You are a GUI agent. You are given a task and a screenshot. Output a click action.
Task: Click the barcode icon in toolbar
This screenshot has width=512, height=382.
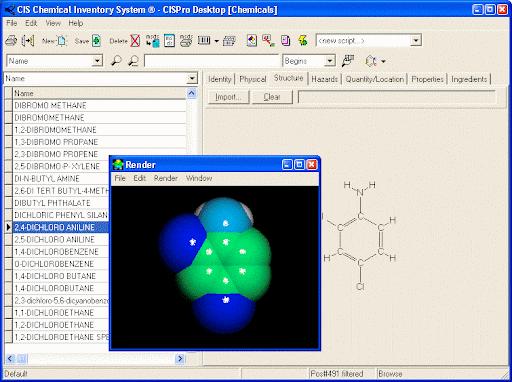tap(204, 41)
